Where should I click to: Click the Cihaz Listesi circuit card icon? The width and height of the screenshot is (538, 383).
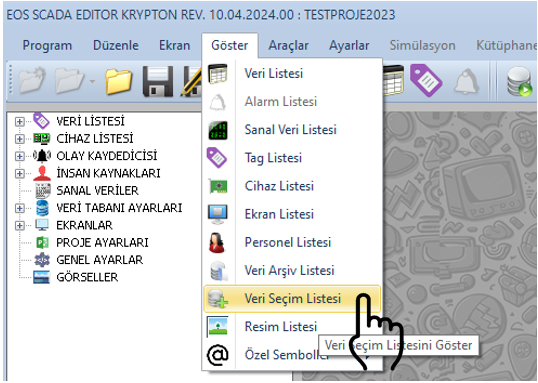218,186
